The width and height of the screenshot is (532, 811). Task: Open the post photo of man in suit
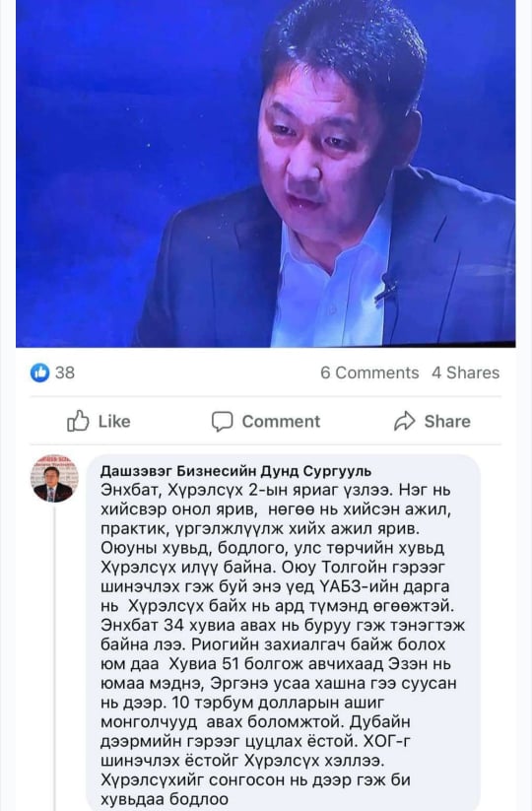pos(266,173)
